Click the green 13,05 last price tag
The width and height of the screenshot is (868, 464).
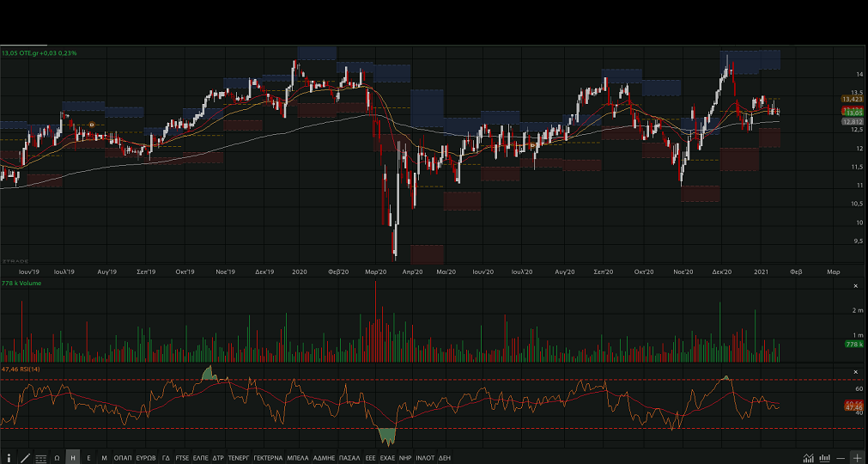pyautogui.click(x=854, y=113)
